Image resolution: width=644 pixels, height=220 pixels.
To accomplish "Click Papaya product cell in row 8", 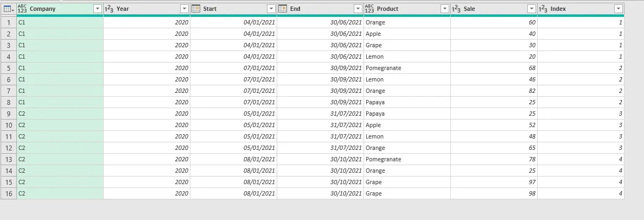I will click(x=407, y=102).
